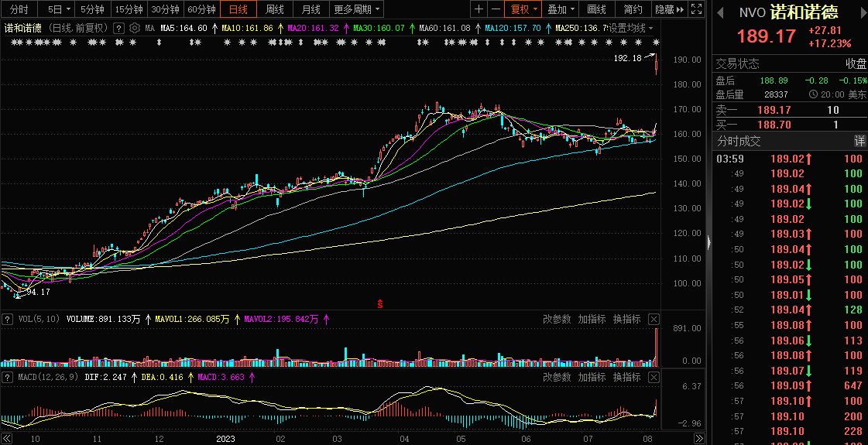The width and height of the screenshot is (868, 445).
Task: Click the zoom in plus icon
Action: 479,9
